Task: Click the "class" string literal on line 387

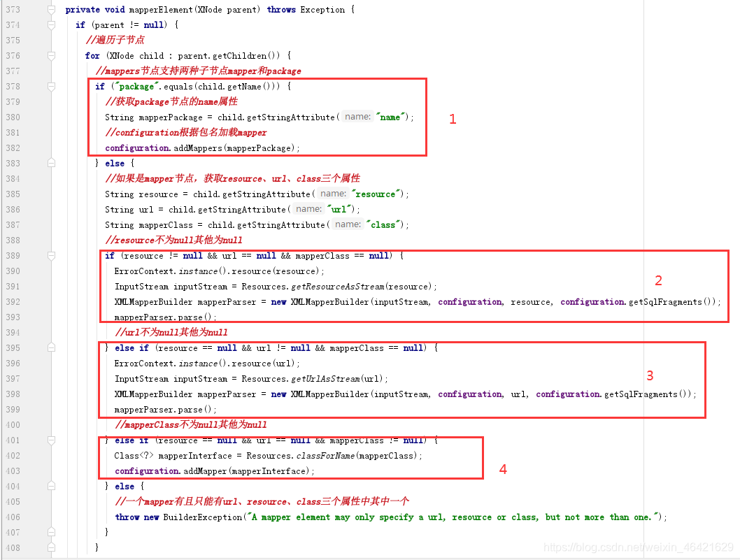Action: click(383, 225)
